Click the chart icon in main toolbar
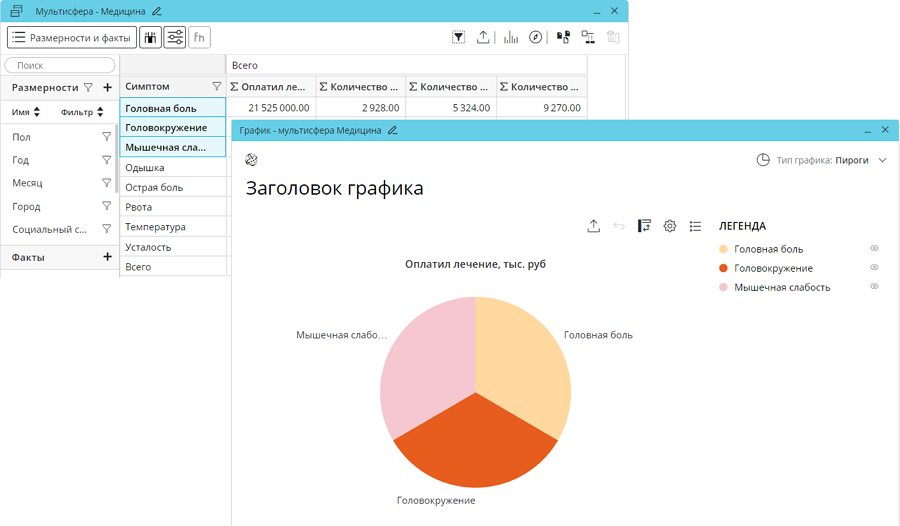This screenshot has height=526, width=900. [x=511, y=37]
